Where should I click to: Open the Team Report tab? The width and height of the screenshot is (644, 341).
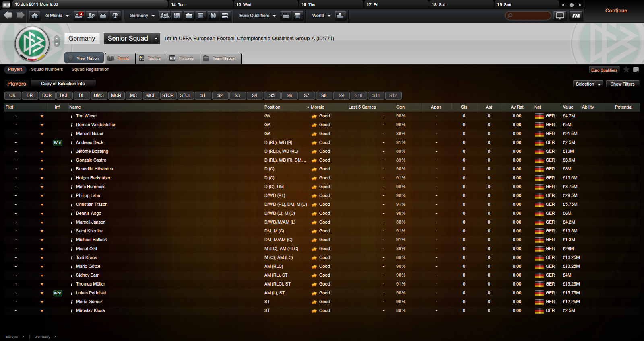pos(221,58)
